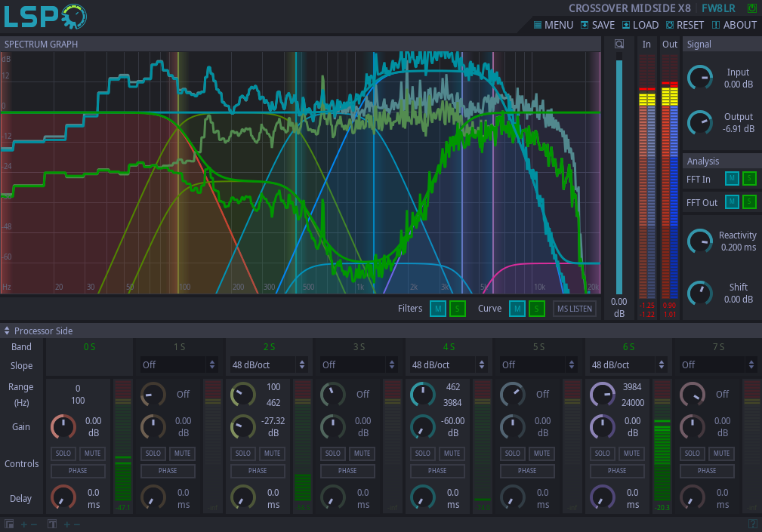Click the Delay knob of band 1 S

pyautogui.click(x=153, y=498)
